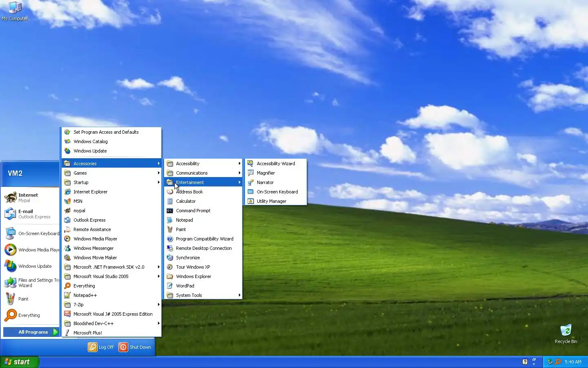
Task: Start Remote Assistance
Action: coord(111,229)
